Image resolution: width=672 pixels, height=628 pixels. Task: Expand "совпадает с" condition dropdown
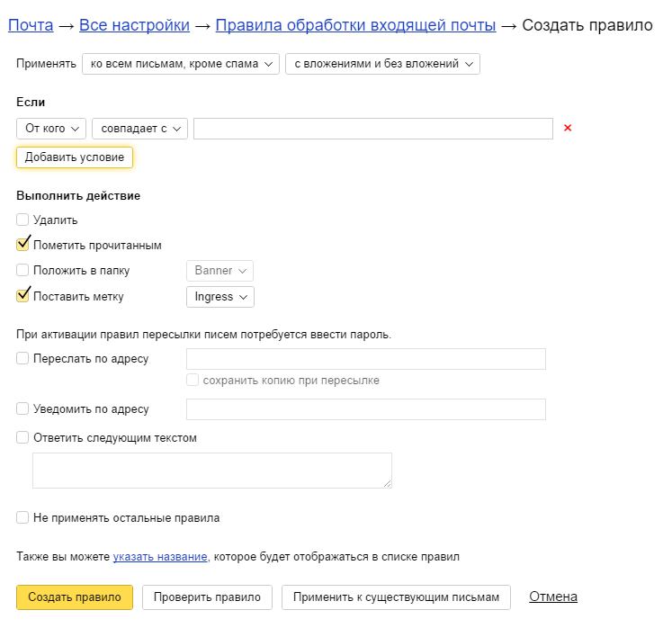click(139, 129)
